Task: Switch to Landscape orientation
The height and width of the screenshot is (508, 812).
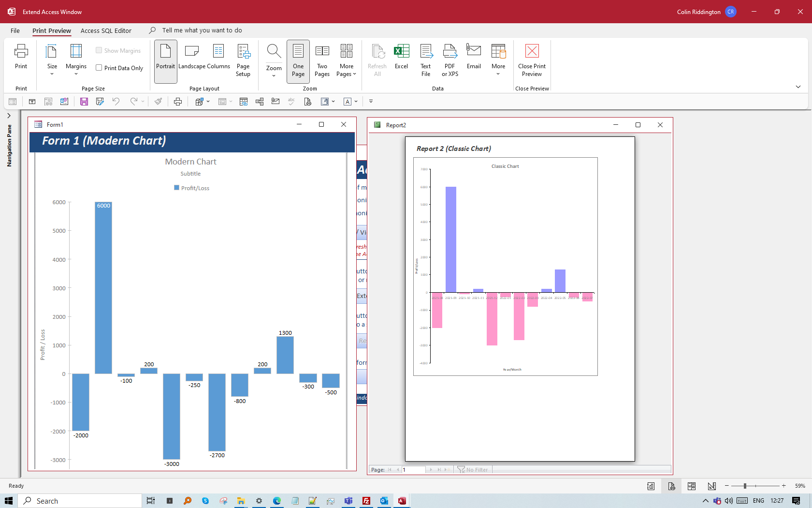Action: coord(192,57)
